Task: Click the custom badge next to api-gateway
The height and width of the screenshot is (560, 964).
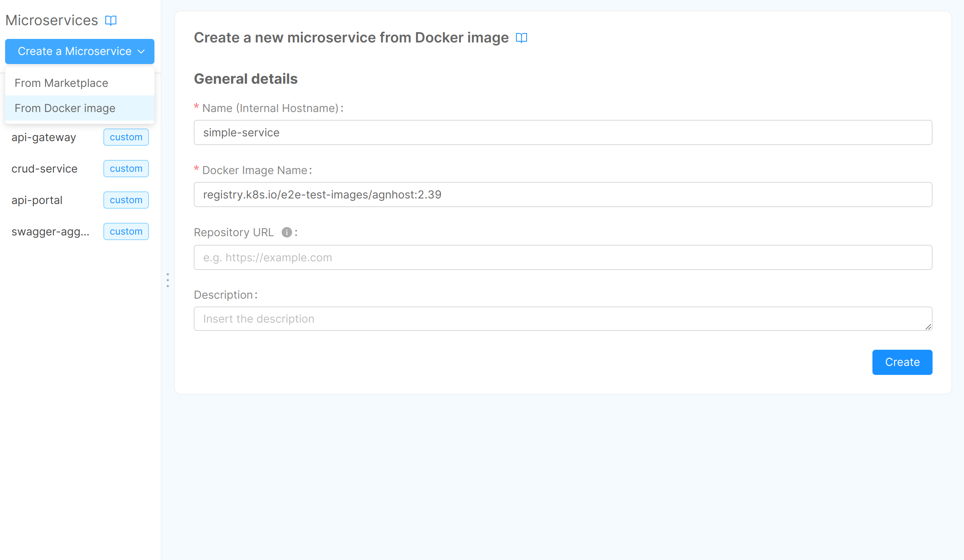Action: pos(126,137)
